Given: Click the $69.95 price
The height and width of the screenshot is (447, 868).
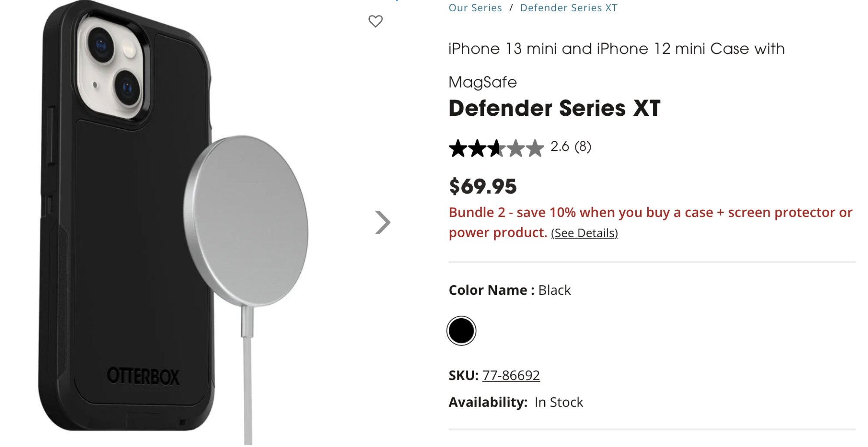Looking at the screenshot, I should point(483,186).
